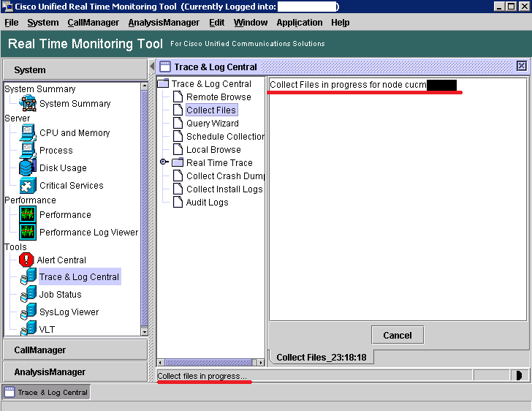Open the AnalysisManager menu
532x411 pixels.
[x=164, y=23]
